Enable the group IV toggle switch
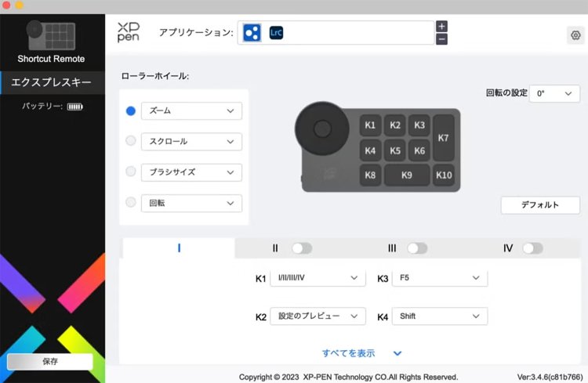Image resolution: width=588 pixels, height=383 pixels. (532, 248)
